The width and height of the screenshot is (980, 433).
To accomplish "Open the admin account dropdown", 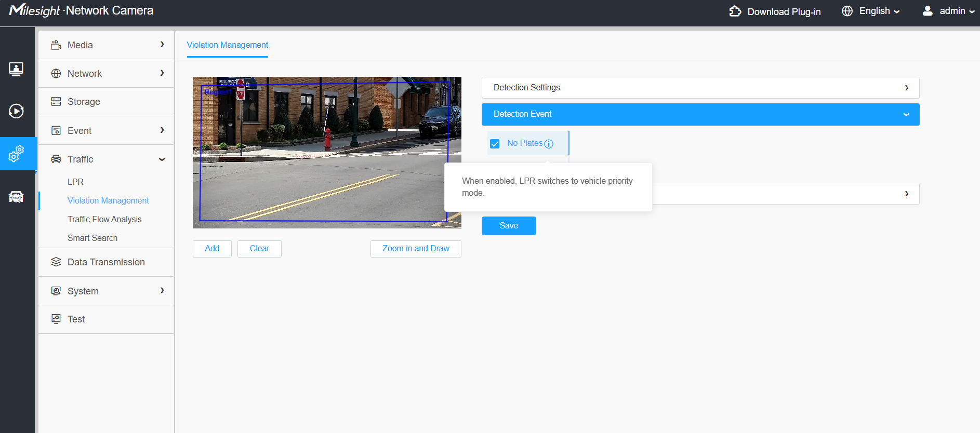I will [x=957, y=11].
